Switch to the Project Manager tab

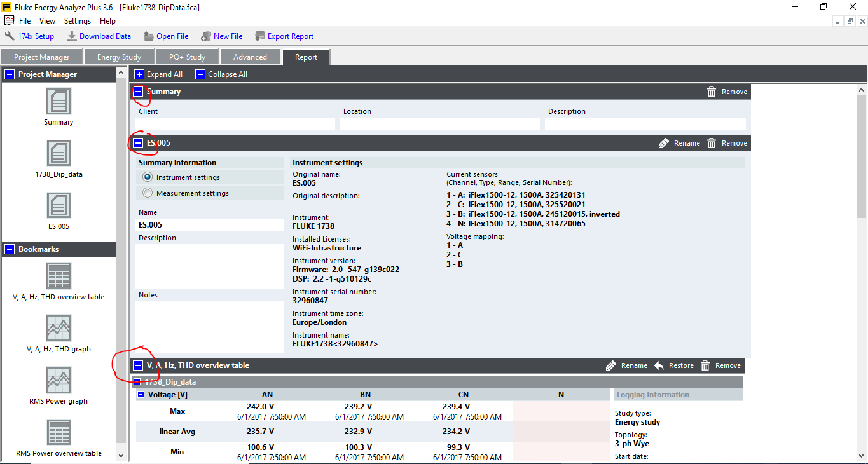pyautogui.click(x=42, y=57)
